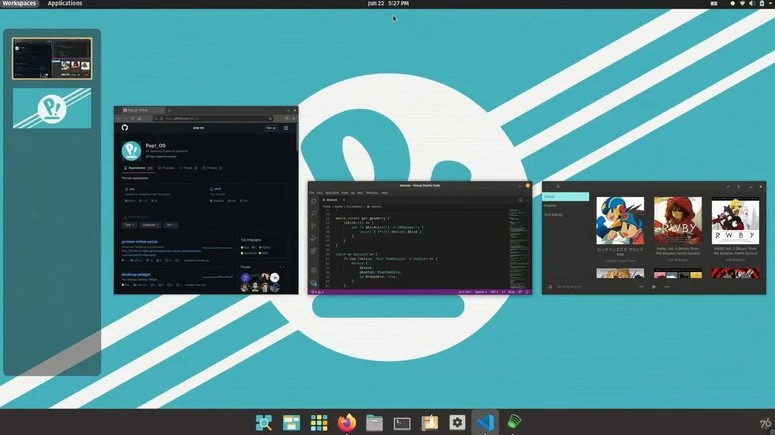Open the magnifier search launcher in the dock

coord(264,423)
